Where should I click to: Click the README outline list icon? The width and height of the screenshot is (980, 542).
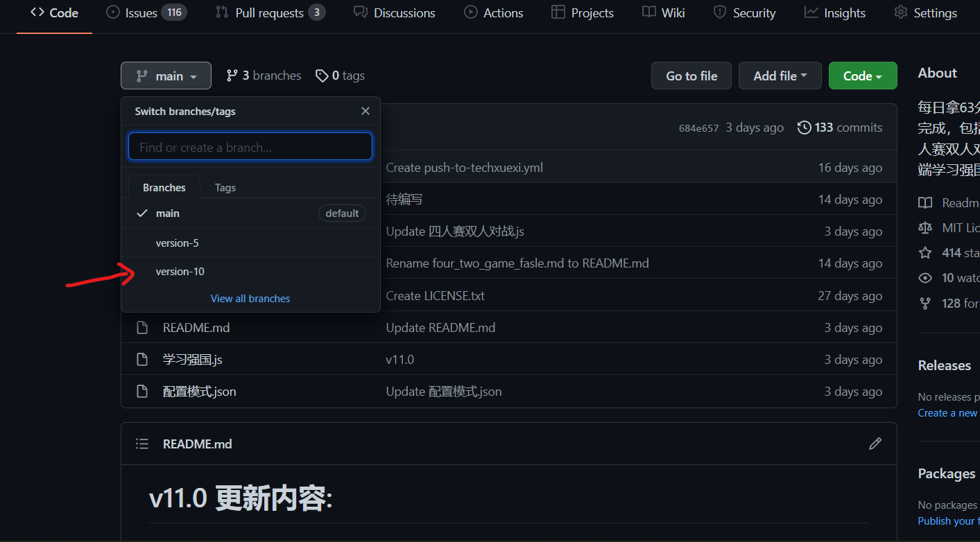pos(142,444)
